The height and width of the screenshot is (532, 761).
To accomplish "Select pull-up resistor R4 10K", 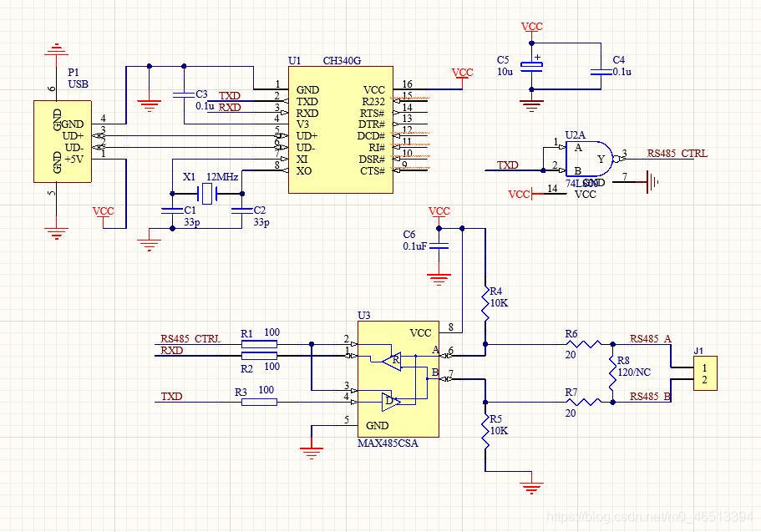I will [485, 304].
